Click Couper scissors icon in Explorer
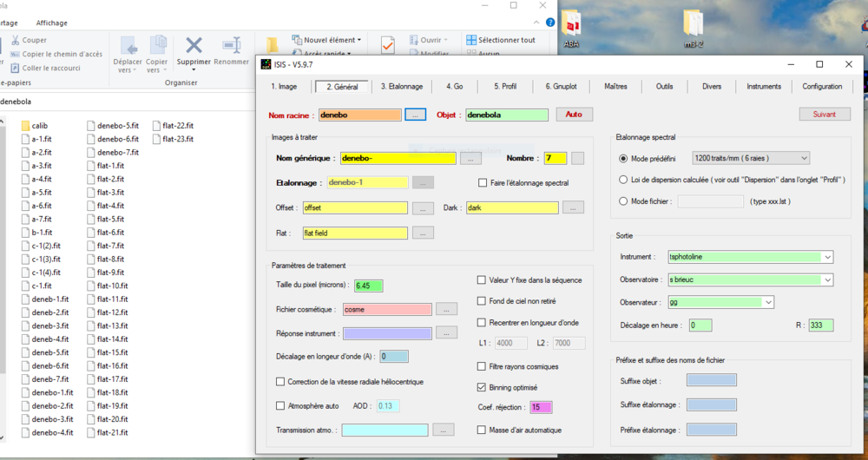The width and height of the screenshot is (868, 460). 15,40
